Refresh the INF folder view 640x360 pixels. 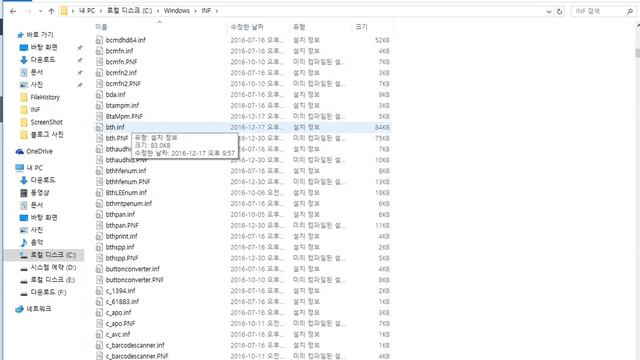560,11
